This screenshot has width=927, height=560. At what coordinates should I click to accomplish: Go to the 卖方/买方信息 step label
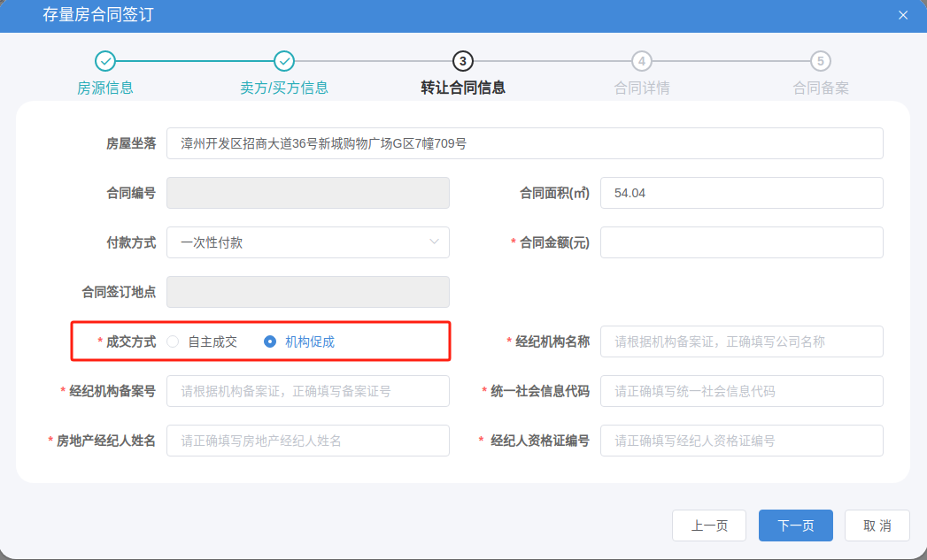[x=284, y=88]
